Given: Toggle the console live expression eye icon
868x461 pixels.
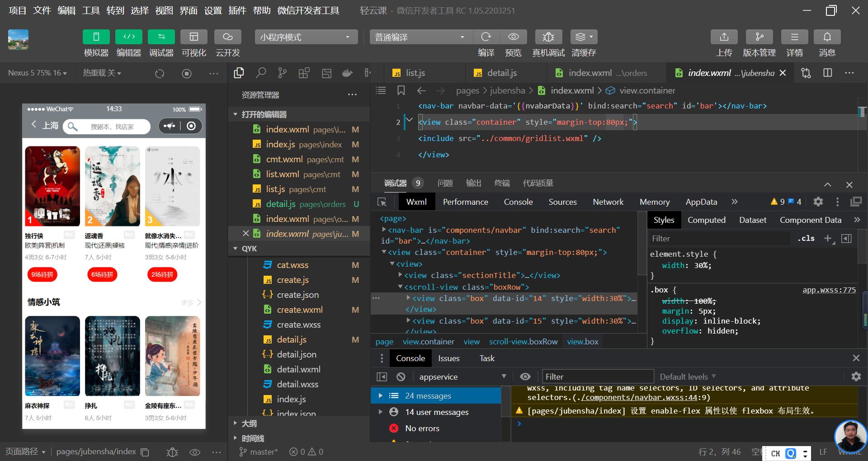Looking at the screenshot, I should [x=525, y=376].
